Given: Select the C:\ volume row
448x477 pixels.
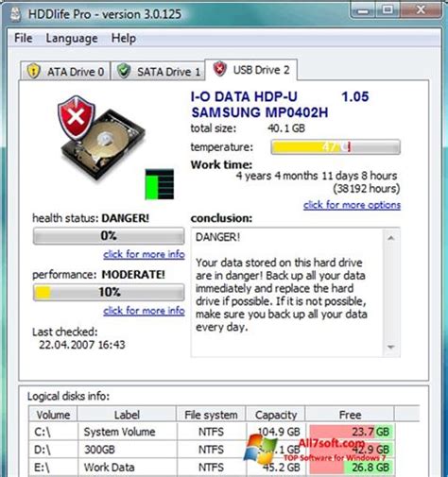Looking at the screenshot, I should [211, 432].
